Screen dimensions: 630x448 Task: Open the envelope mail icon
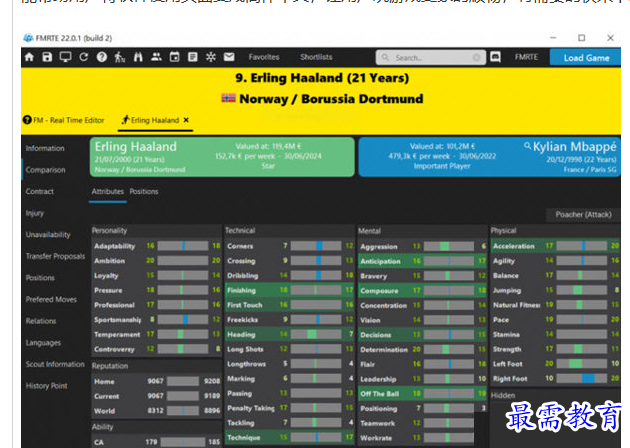229,57
